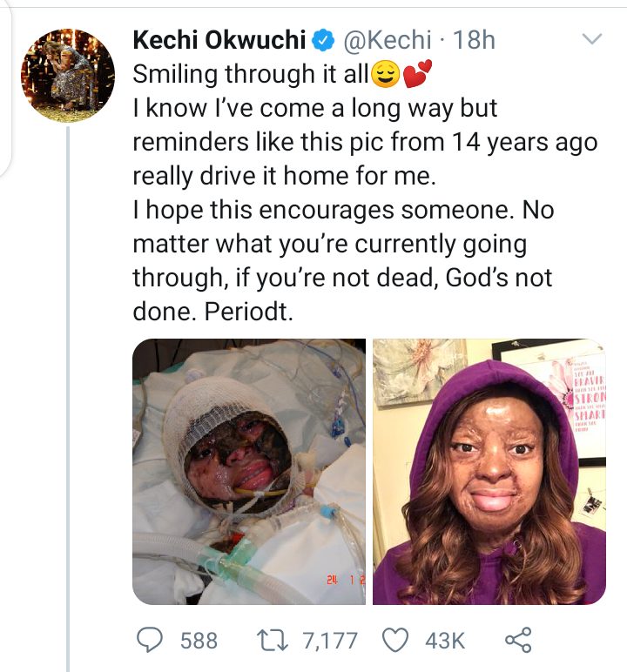The width and height of the screenshot is (627, 672).
Task: Tap the share icon below the tweet
Action: click(517, 641)
